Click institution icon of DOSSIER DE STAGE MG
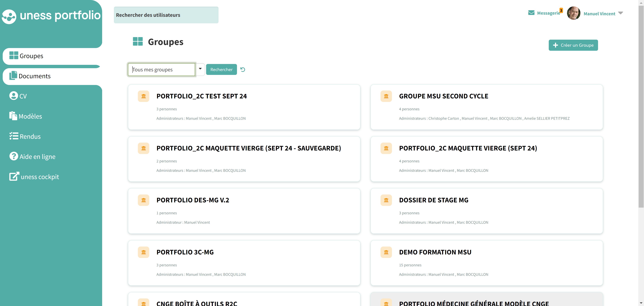The width and height of the screenshot is (644, 306). [386, 200]
